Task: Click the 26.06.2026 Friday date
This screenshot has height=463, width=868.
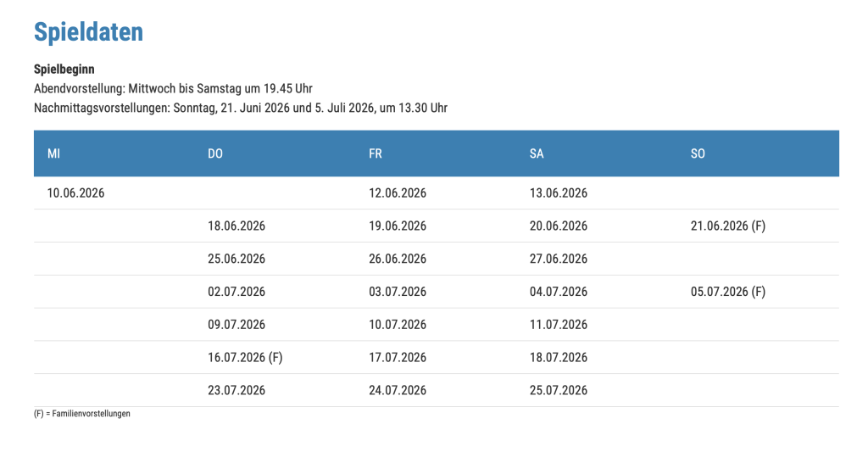Action: click(398, 259)
